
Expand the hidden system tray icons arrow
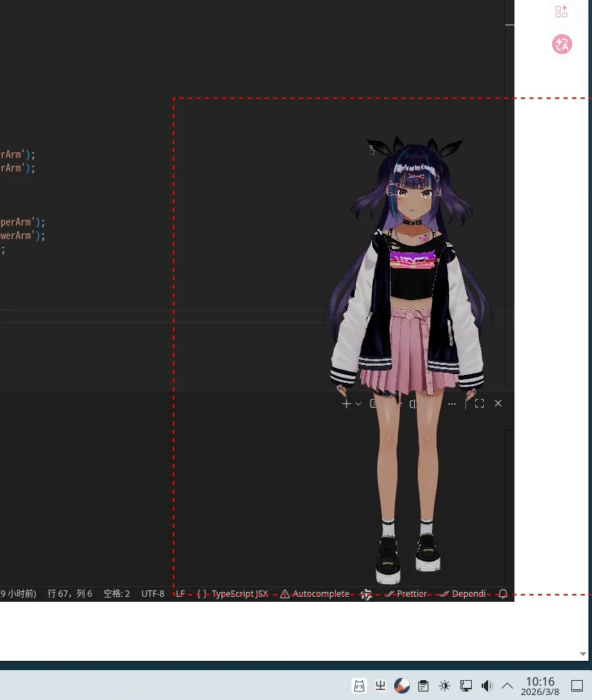(x=507, y=686)
